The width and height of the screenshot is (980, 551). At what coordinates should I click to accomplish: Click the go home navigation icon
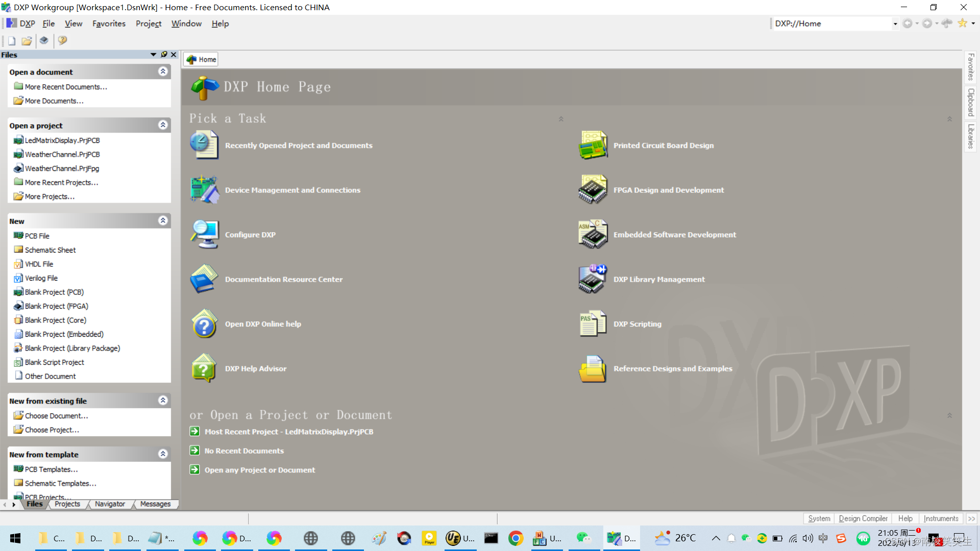pos(947,23)
